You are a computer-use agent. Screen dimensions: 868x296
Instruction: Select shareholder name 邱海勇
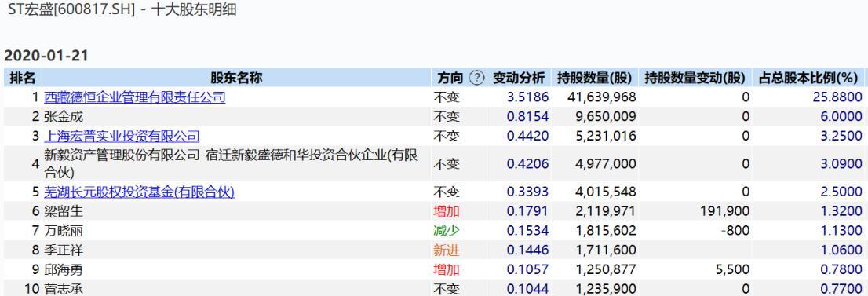[64, 270]
